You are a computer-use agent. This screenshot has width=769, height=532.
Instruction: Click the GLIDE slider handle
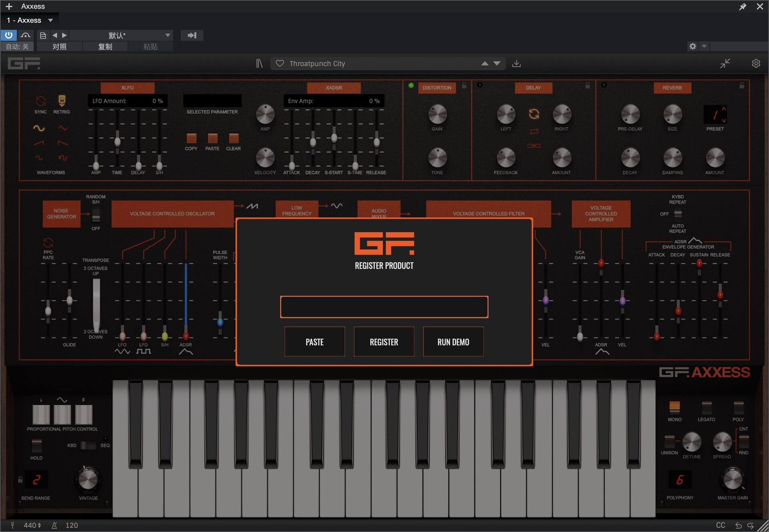69,300
